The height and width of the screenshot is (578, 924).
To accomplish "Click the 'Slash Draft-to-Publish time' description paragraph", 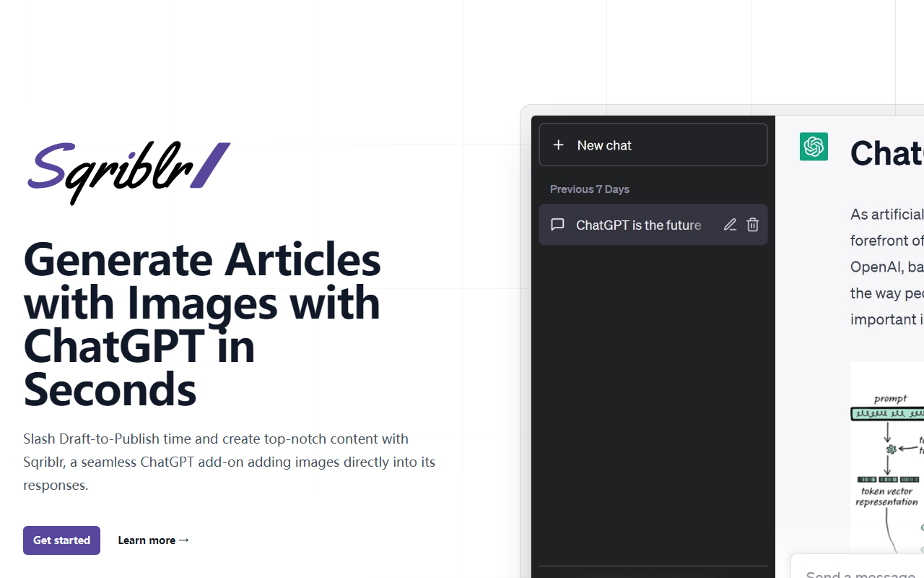I will coord(230,462).
